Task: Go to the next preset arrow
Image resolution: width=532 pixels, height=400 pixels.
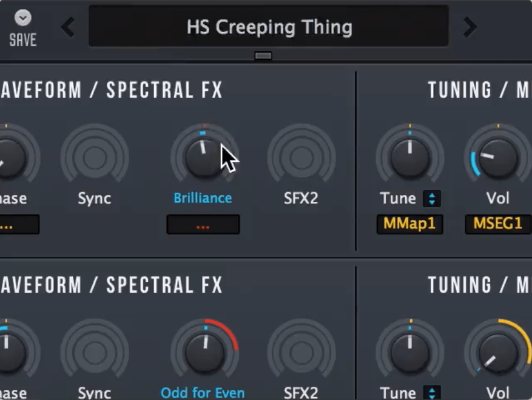Action: (470, 27)
